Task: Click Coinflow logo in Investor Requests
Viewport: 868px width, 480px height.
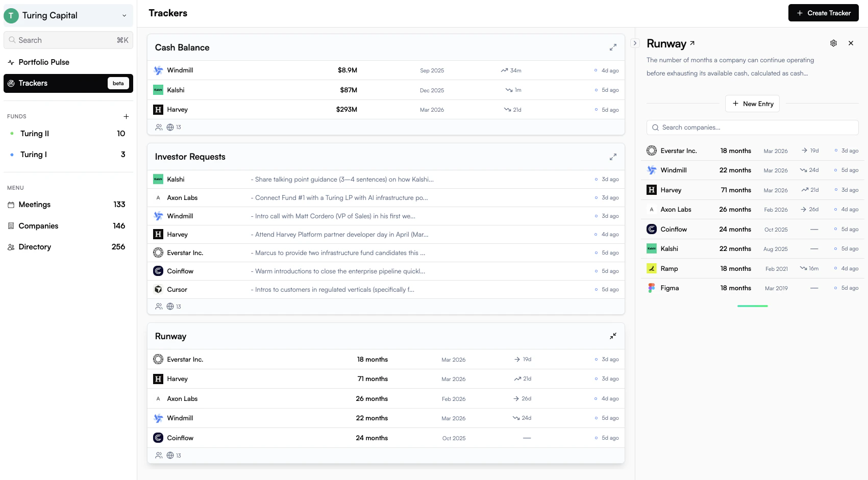Action: pos(158,271)
